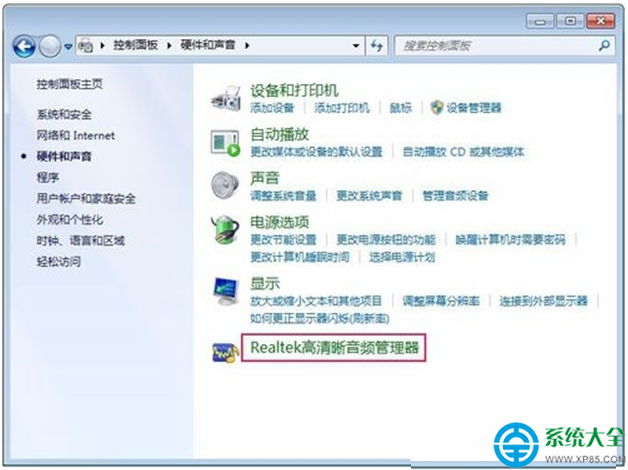Open the address bar history dropdown arrow
Image resolution: width=628 pixels, height=470 pixels.
(x=356, y=46)
